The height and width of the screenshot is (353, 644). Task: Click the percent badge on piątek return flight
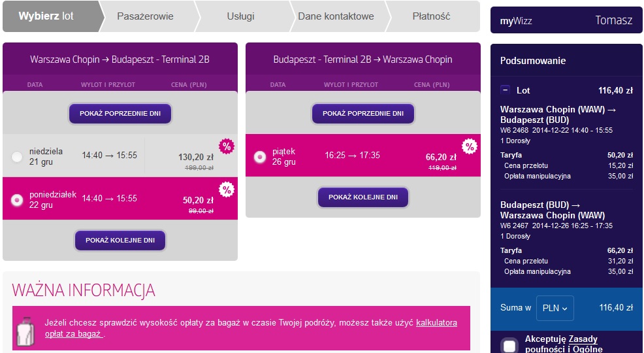tap(470, 146)
